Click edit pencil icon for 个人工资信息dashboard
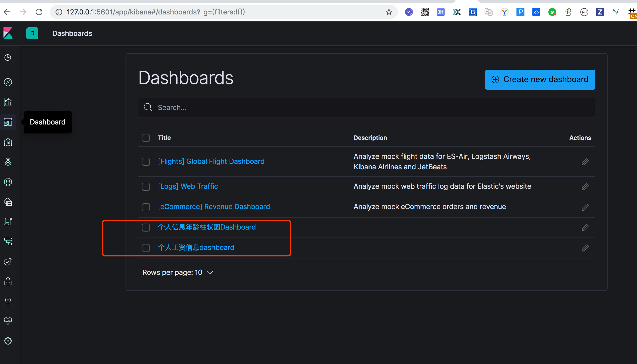This screenshot has width=637, height=364. pos(585,248)
